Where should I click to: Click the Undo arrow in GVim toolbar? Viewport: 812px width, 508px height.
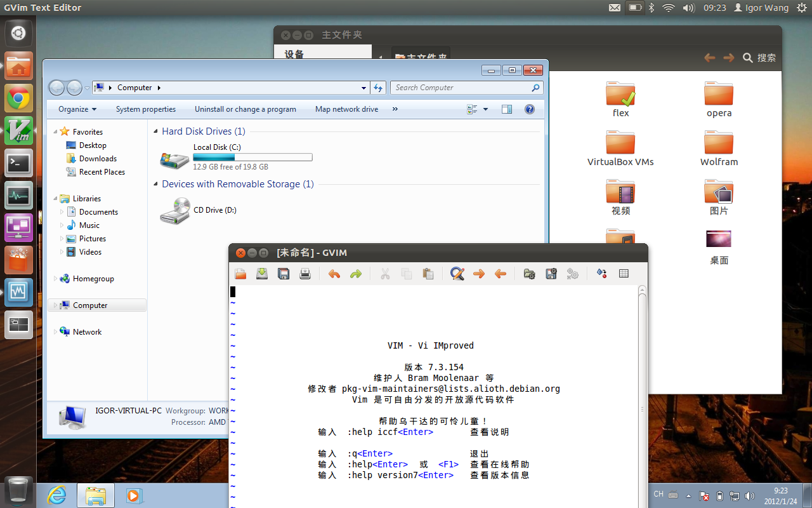334,274
